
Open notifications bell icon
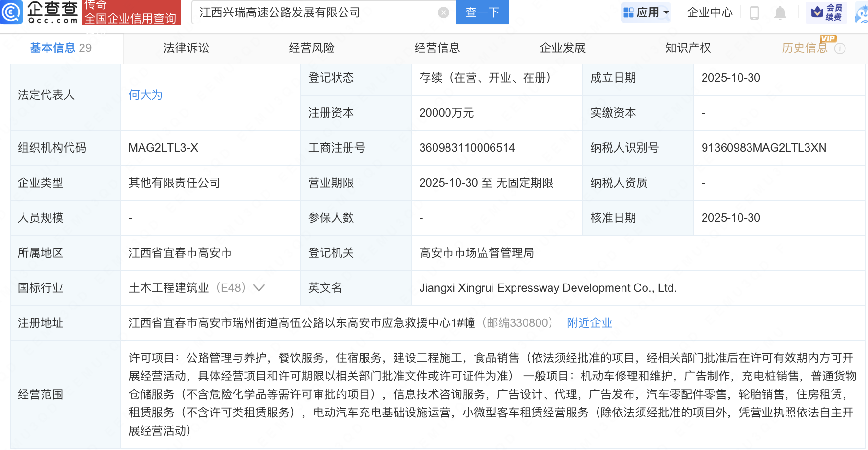tap(780, 13)
